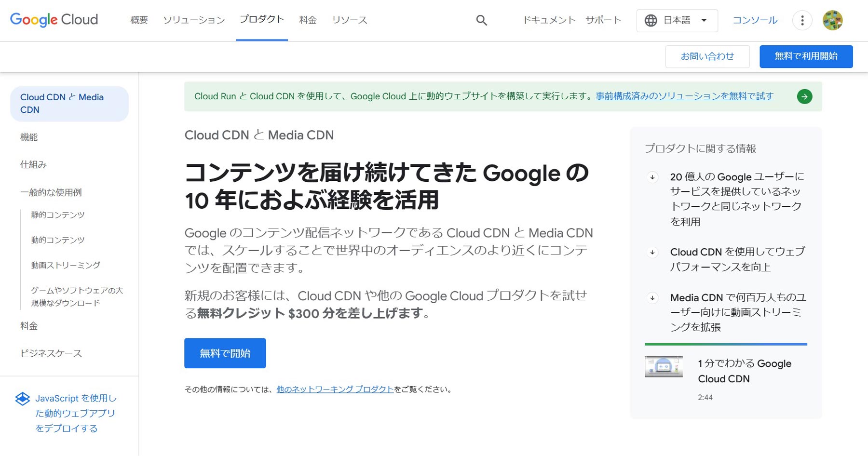Select 動的コンテンツ in the sidebar
868x456 pixels.
(58, 240)
